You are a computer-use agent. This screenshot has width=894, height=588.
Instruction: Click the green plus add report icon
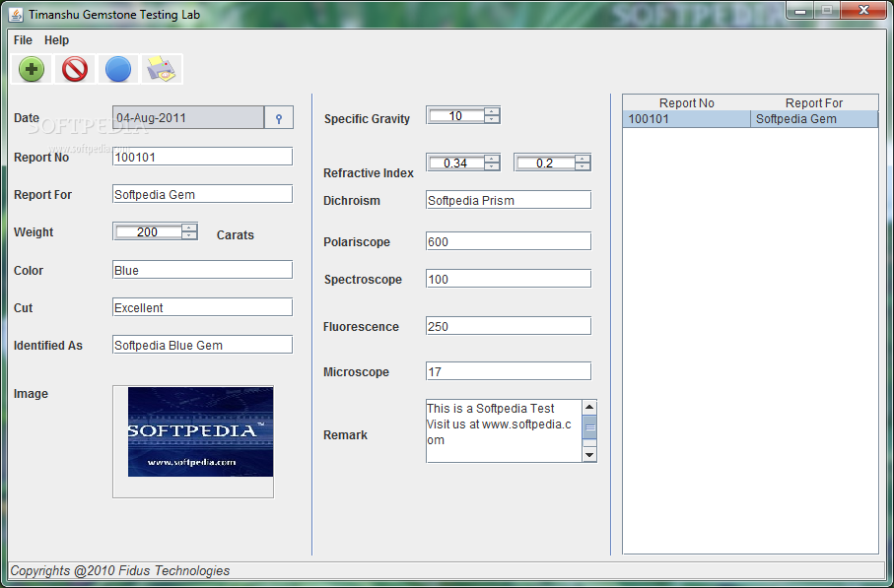tap(32, 70)
